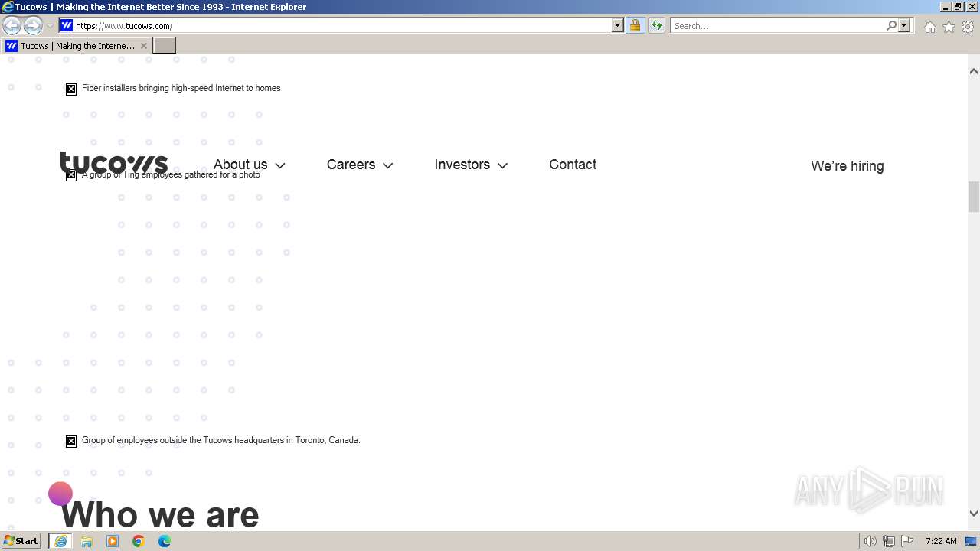Open File Explorer from the taskbar
This screenshot has width=980, height=551.
[x=87, y=541]
